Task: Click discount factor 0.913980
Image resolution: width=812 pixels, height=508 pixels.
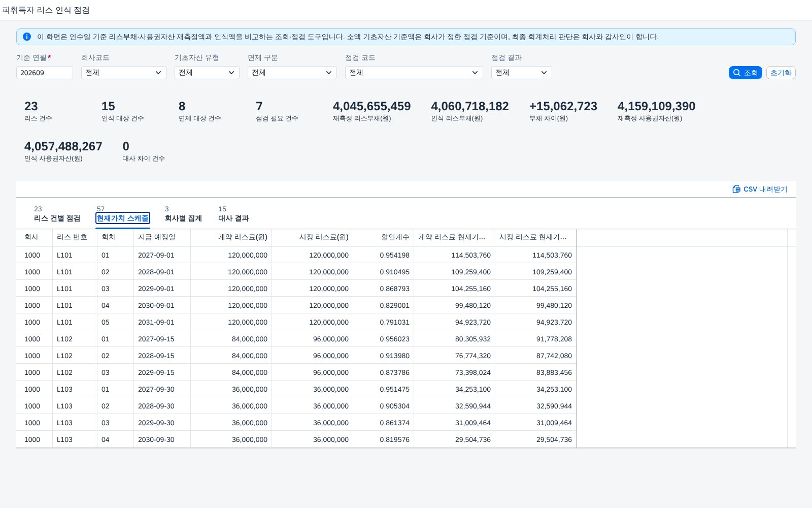Action: pos(394,356)
